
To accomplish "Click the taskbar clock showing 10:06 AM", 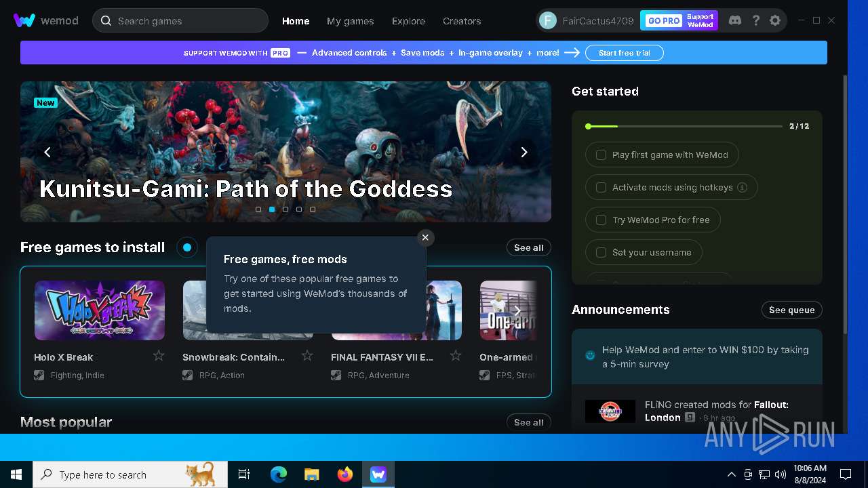I will pyautogui.click(x=810, y=474).
